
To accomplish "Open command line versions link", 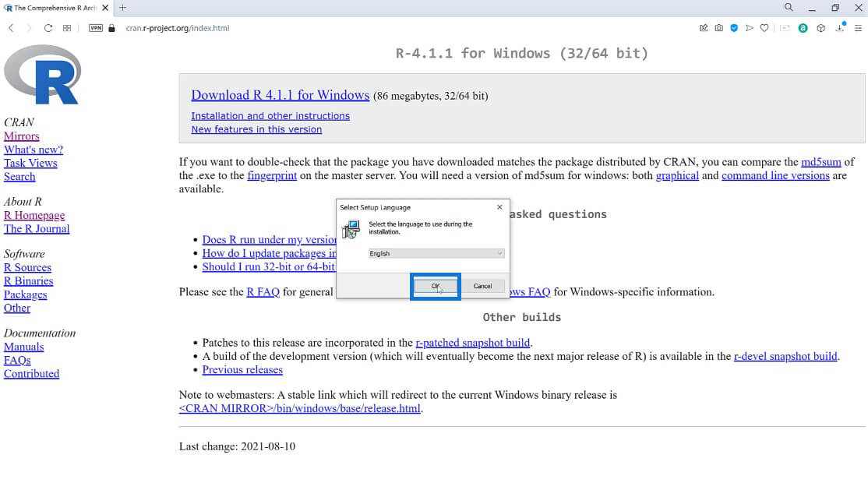I will [x=775, y=175].
